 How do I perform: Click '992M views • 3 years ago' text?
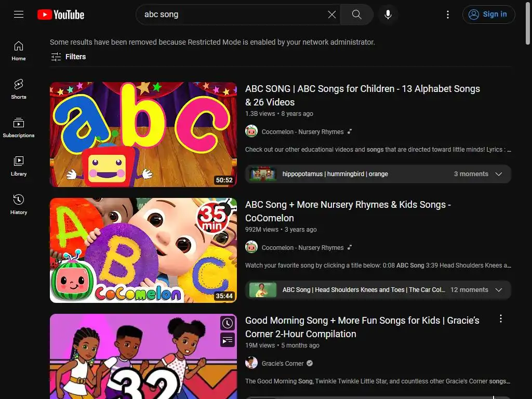[281, 229]
